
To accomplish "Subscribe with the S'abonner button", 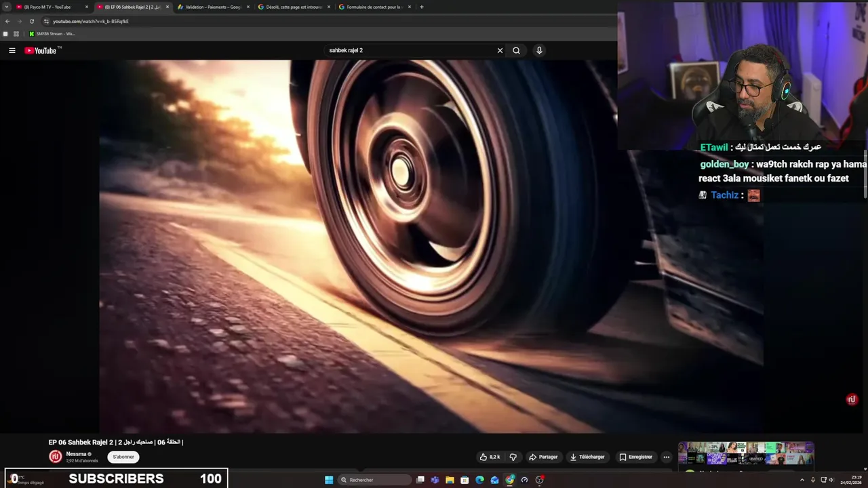I will click(123, 457).
